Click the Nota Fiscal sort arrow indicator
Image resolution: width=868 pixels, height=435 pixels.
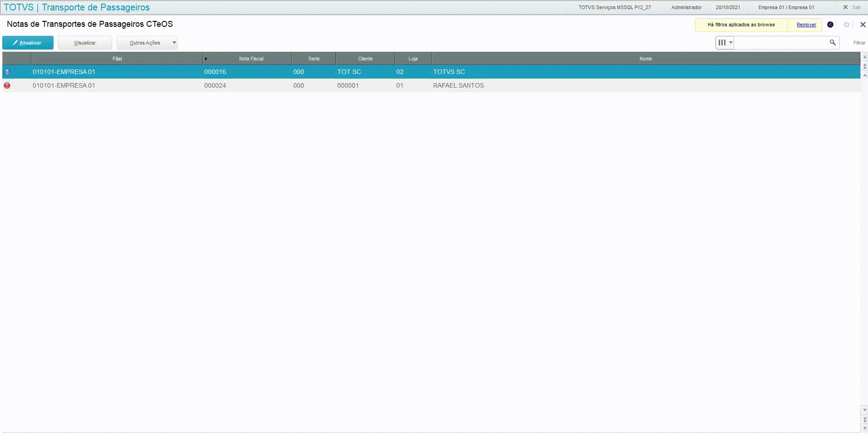pos(206,59)
